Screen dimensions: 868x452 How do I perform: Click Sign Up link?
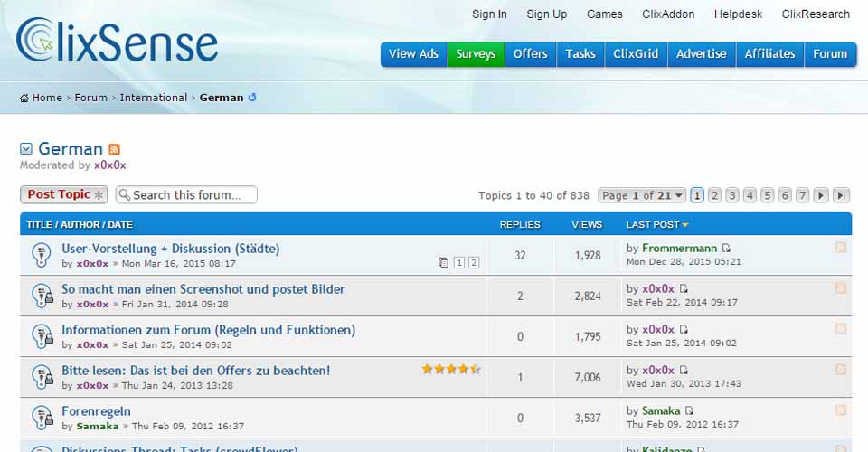click(547, 14)
